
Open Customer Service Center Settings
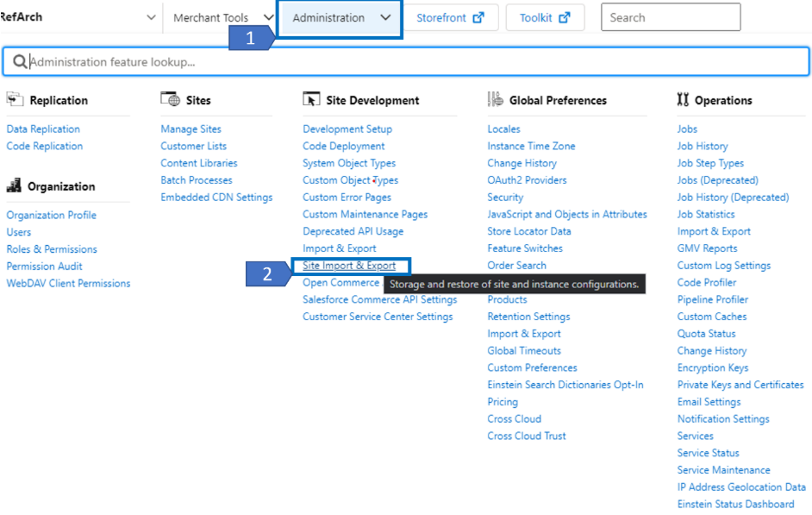pyautogui.click(x=378, y=317)
